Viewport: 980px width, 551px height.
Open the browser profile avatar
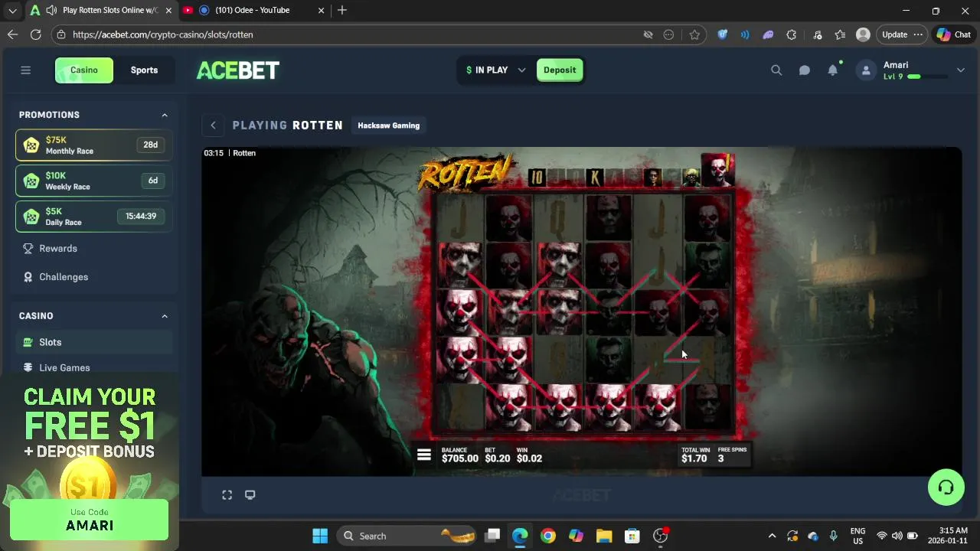tap(863, 34)
